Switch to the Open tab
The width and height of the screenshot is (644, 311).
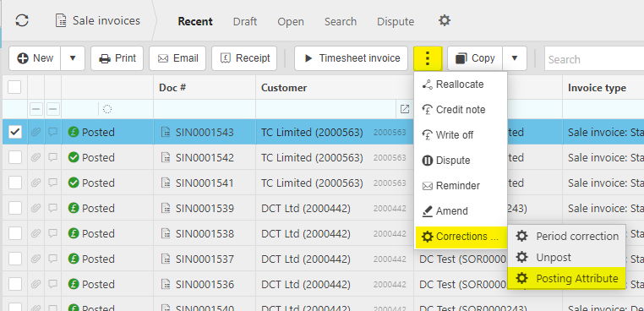click(291, 21)
